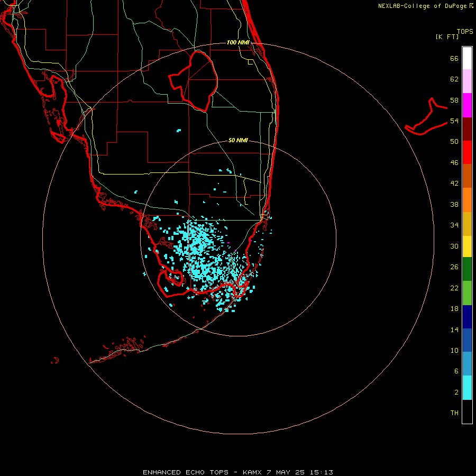Viewport: 476px width, 476px height.
Task: Click the '46' scale value label
Action: (x=454, y=162)
